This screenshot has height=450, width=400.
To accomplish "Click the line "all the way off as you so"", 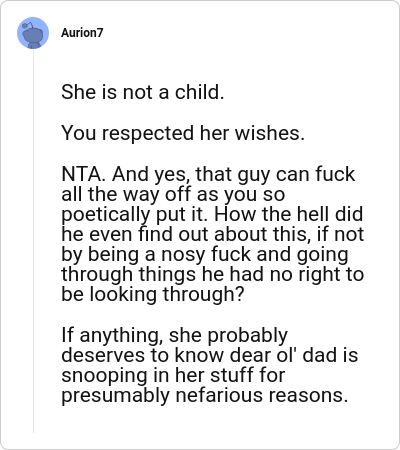I will [173, 194].
